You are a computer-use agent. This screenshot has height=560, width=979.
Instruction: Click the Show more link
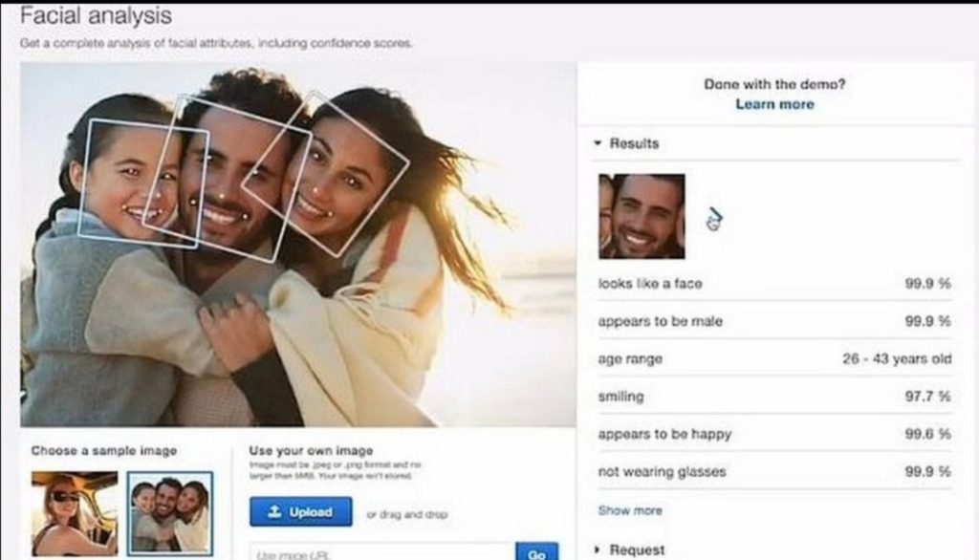(x=629, y=510)
